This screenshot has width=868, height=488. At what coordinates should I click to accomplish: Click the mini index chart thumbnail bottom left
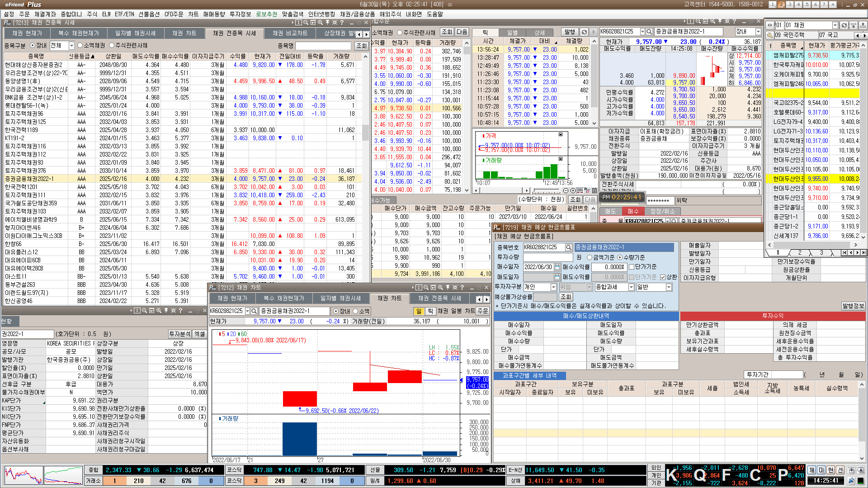[x=24, y=475]
